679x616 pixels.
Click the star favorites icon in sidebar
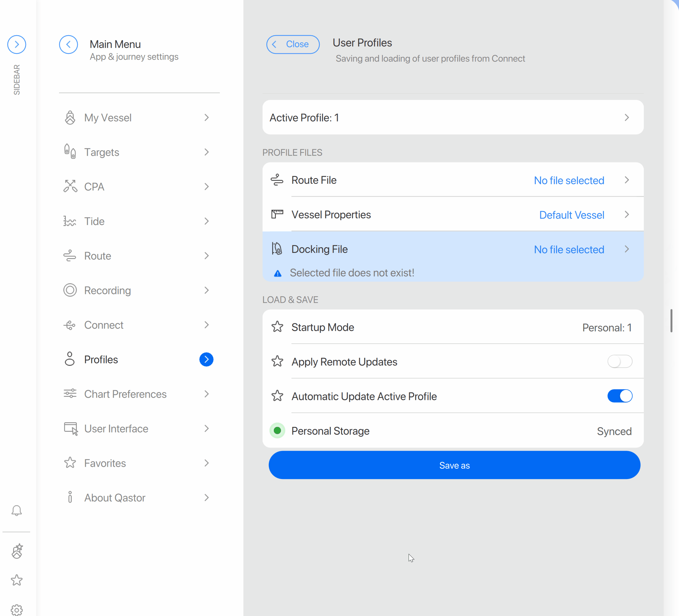(x=17, y=580)
